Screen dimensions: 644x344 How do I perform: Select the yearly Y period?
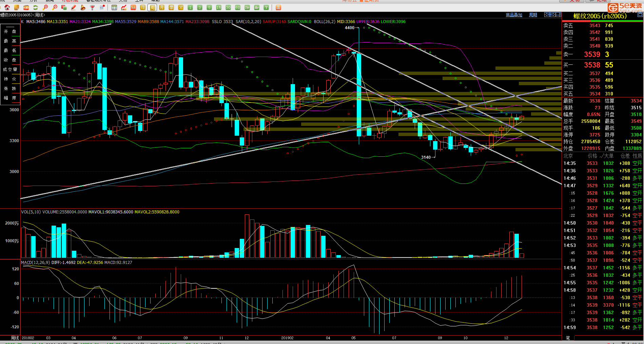click(266, 7)
